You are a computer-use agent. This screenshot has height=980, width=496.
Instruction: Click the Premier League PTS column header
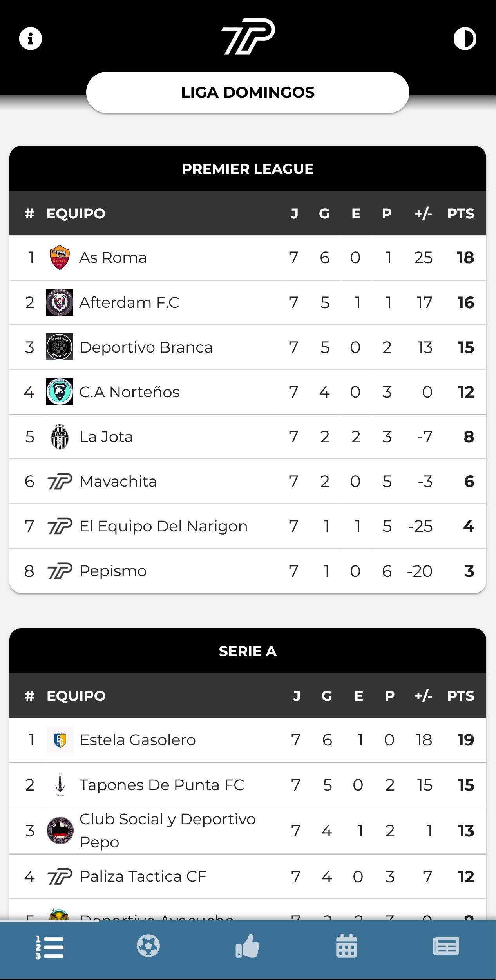click(461, 213)
